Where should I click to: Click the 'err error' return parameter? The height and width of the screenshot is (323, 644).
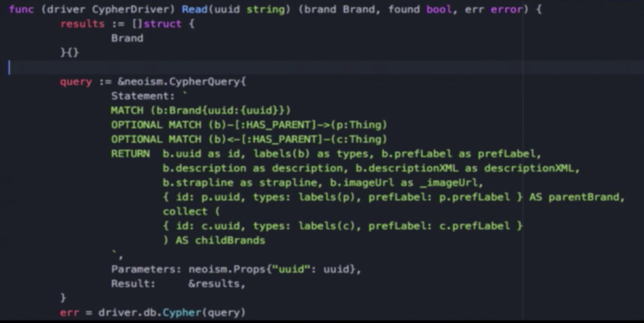(493, 9)
